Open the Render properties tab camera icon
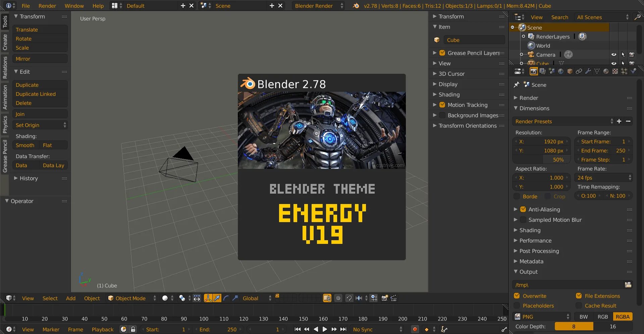 [533, 71]
